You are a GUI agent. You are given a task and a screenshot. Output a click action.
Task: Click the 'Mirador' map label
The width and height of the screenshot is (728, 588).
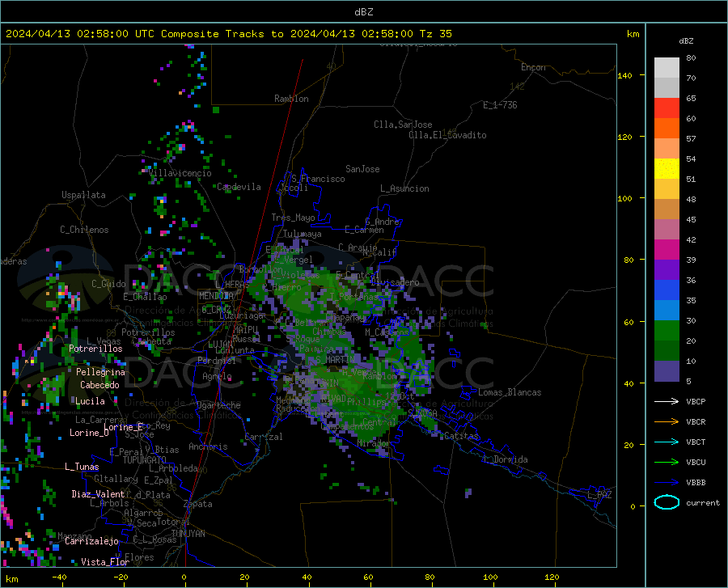(x=373, y=443)
